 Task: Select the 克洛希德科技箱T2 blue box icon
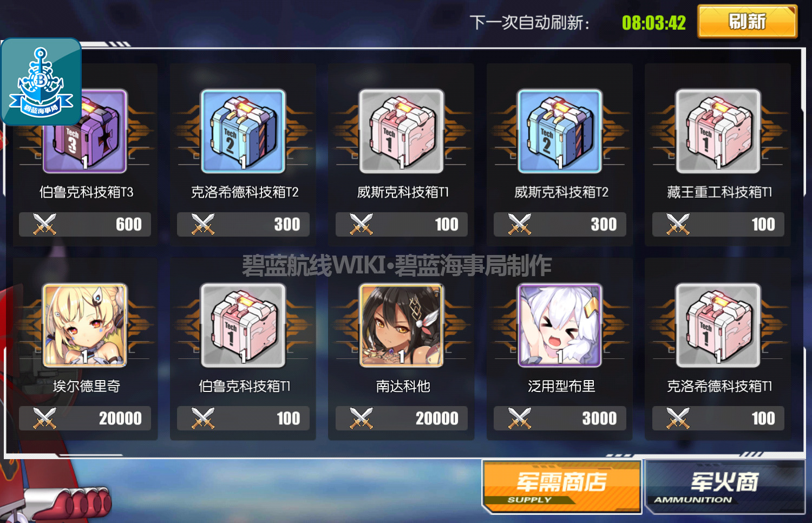(243, 131)
